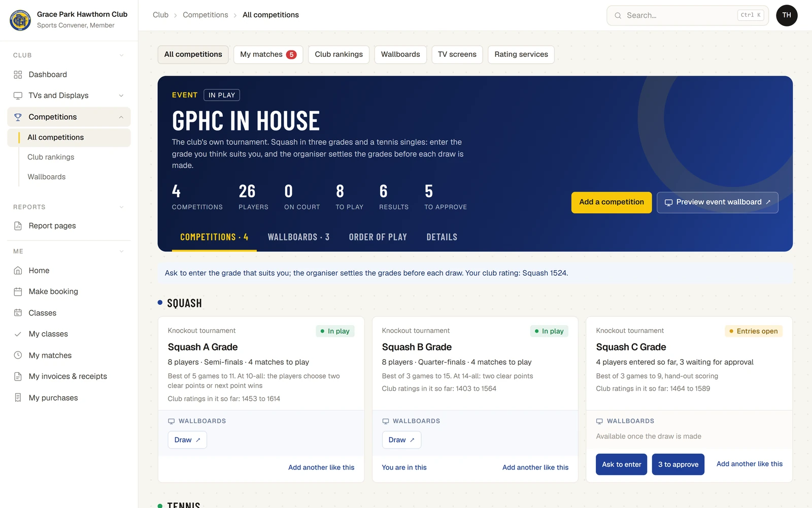Collapse the REPORTS section chevron

(x=121, y=207)
